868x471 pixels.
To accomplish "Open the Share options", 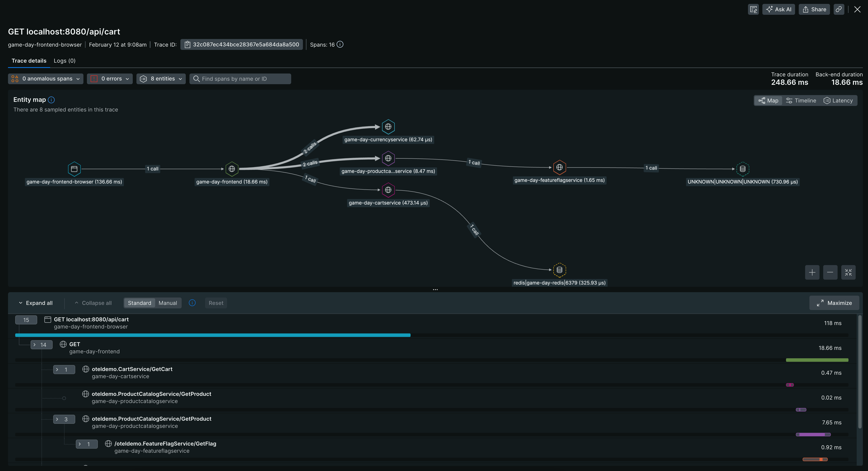I will tap(814, 9).
